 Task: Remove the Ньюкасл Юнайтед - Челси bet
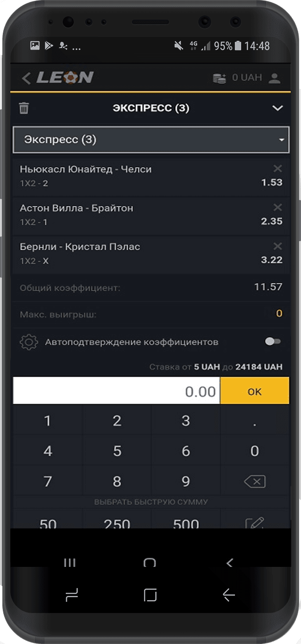coord(278,169)
